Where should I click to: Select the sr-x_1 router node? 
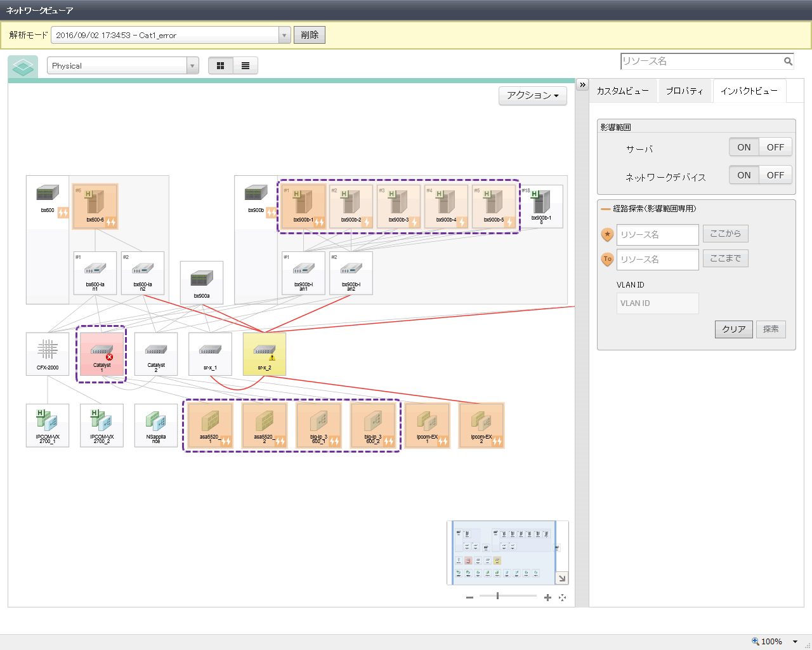click(x=210, y=354)
